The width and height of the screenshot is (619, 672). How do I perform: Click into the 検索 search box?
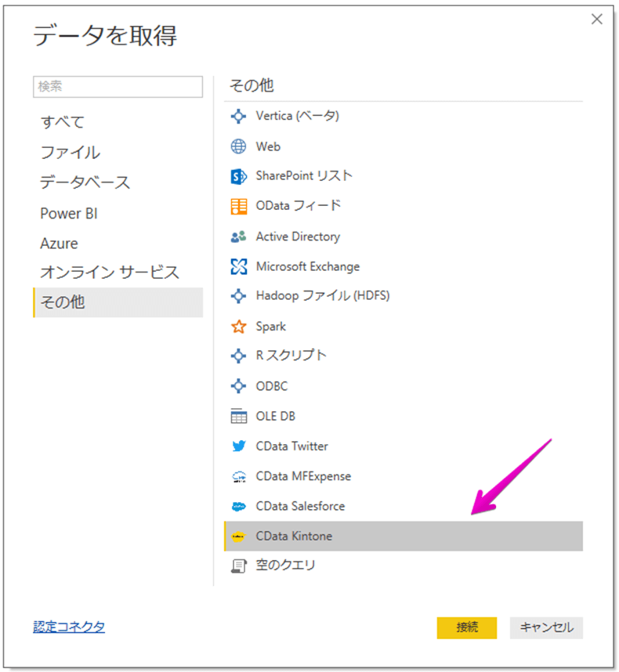[x=118, y=87]
